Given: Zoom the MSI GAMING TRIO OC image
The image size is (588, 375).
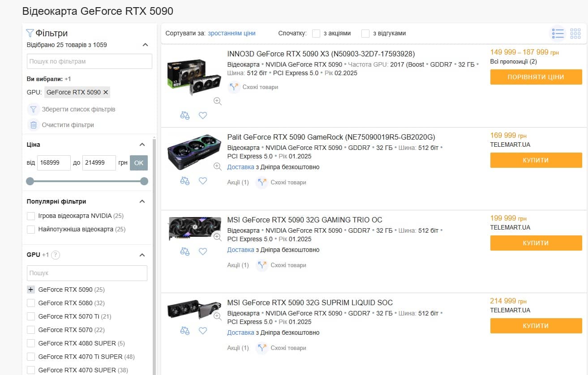Looking at the screenshot, I should (x=218, y=237).
